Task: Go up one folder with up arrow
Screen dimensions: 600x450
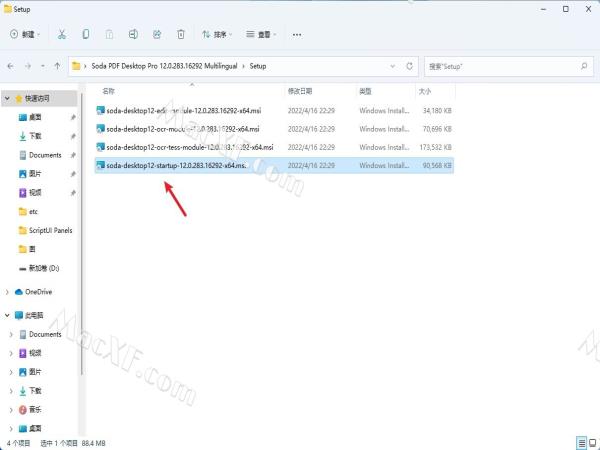Action: coord(55,66)
